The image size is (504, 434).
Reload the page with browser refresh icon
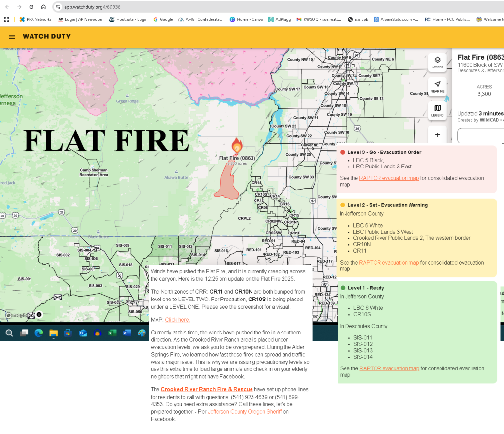(31, 7)
